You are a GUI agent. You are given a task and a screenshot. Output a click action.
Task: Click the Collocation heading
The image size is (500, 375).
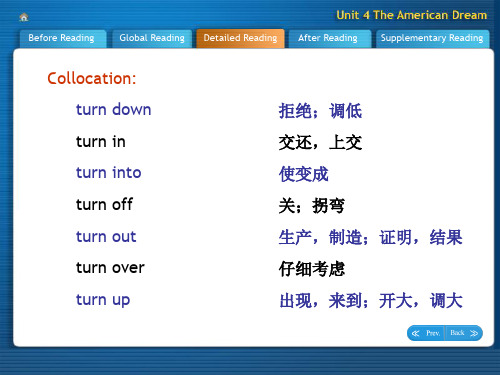(x=92, y=79)
